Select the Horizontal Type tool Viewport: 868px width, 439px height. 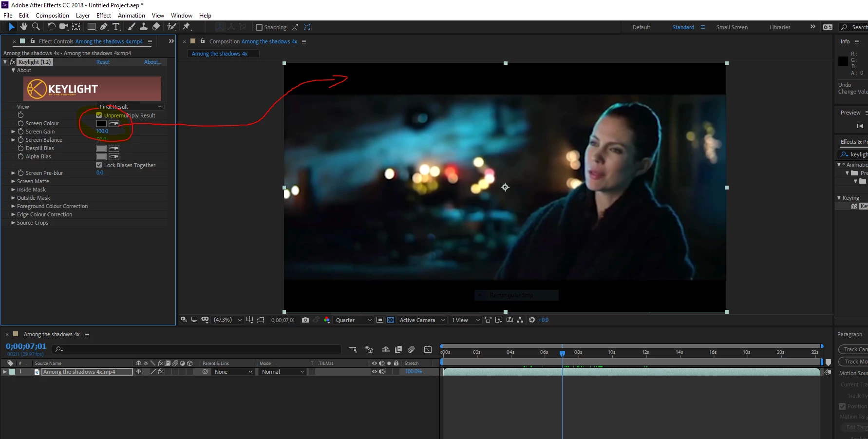point(116,27)
